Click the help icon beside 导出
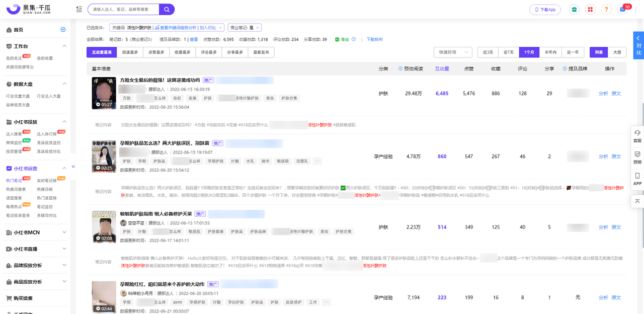644x314 pixels. tap(354, 39)
